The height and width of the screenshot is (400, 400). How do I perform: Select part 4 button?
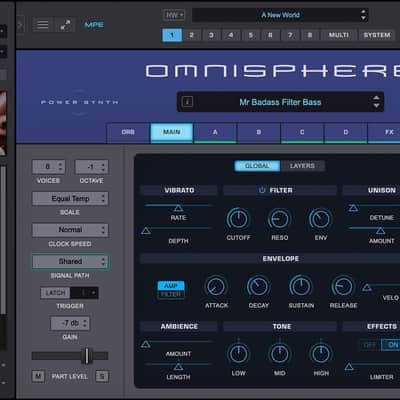tap(231, 35)
